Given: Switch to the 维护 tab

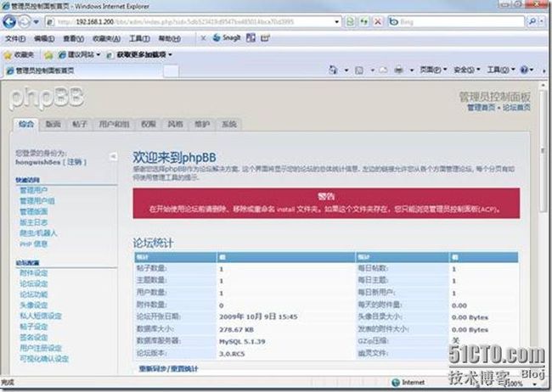Looking at the screenshot, I should pos(202,124).
